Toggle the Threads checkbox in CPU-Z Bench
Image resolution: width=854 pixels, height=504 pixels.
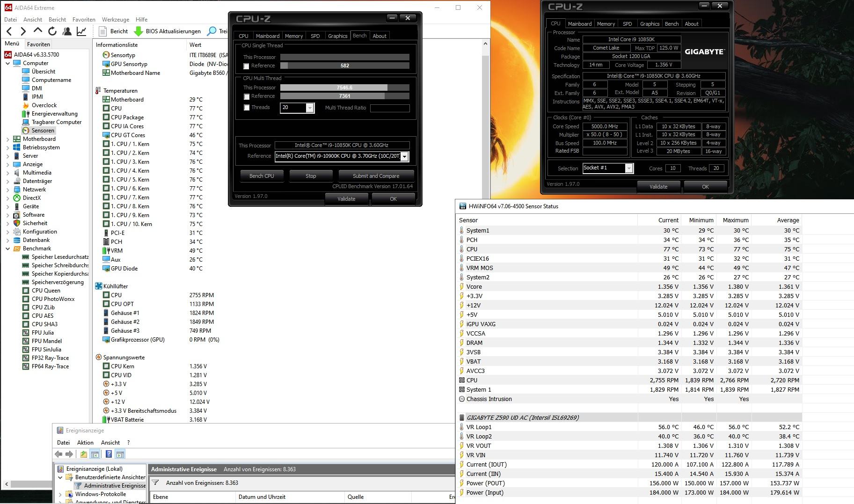click(x=246, y=108)
